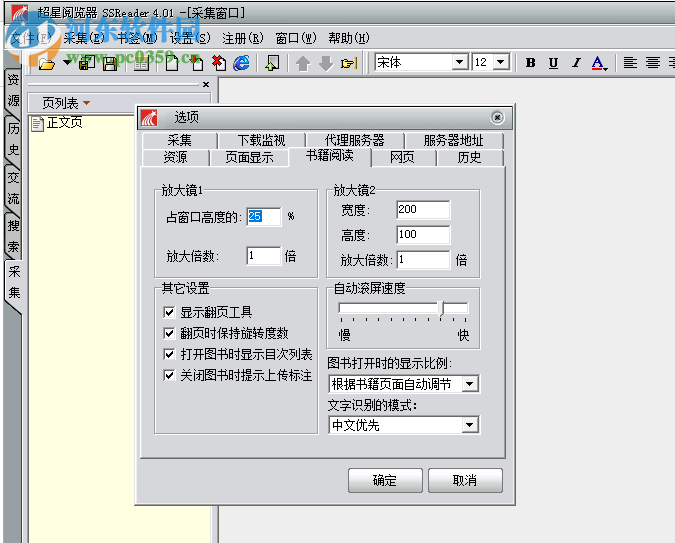The width and height of the screenshot is (675, 543).
Task: Switch to the 网页 tab
Action: click(x=402, y=157)
